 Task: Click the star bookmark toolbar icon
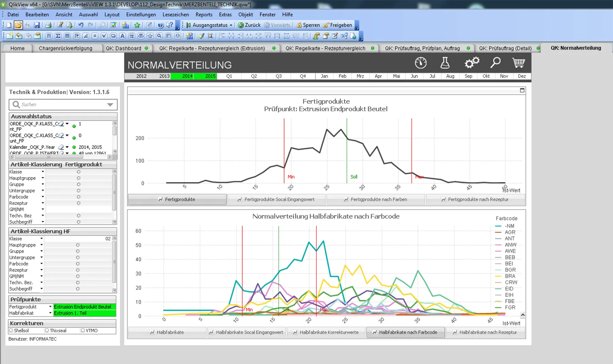click(137, 25)
